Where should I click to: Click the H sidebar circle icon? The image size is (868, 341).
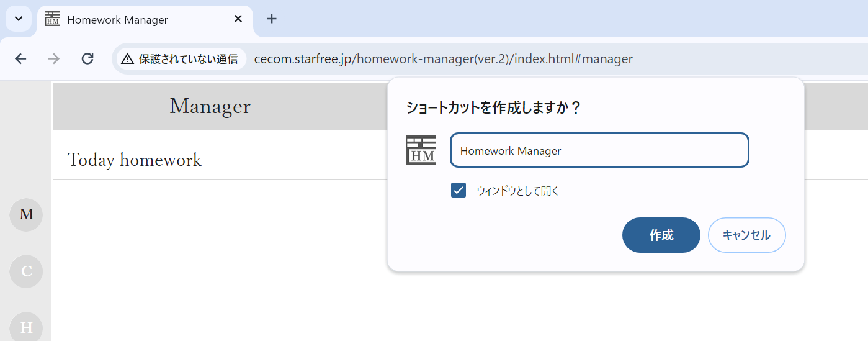tap(27, 327)
